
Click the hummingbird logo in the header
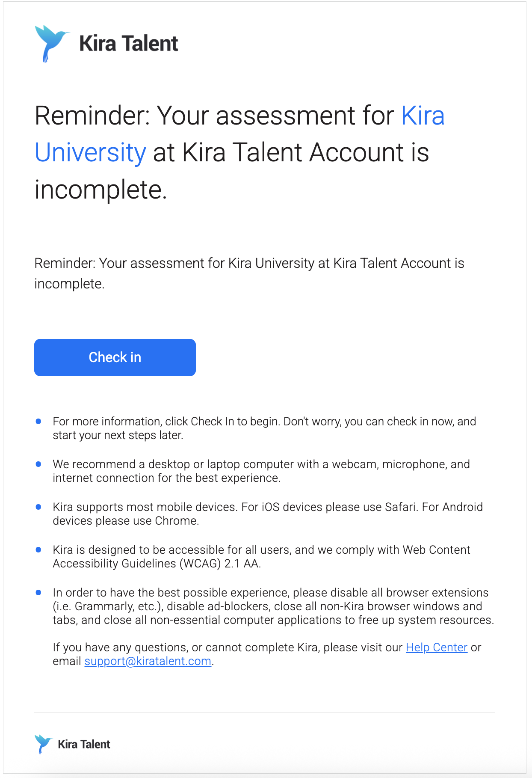[52, 44]
